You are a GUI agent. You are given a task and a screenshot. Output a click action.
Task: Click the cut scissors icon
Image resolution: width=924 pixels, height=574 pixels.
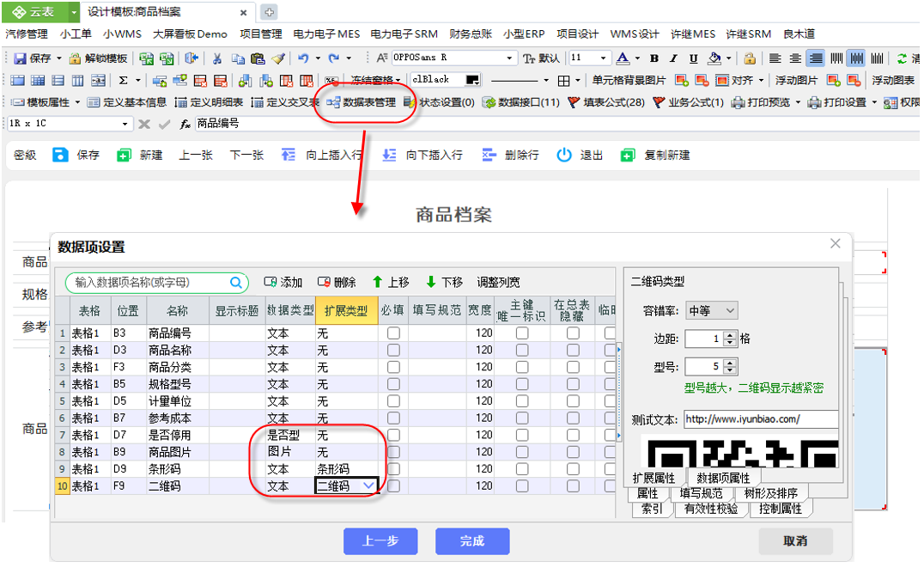point(217,58)
